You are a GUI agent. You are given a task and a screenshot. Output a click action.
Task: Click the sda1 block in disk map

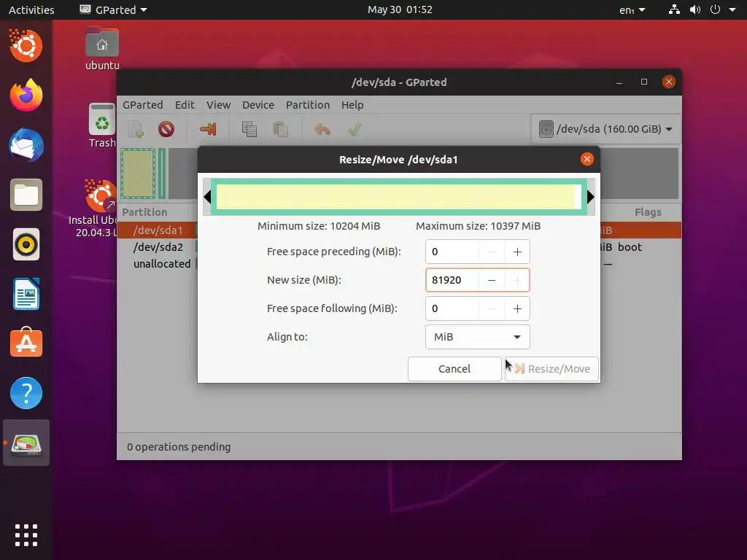pos(138,174)
